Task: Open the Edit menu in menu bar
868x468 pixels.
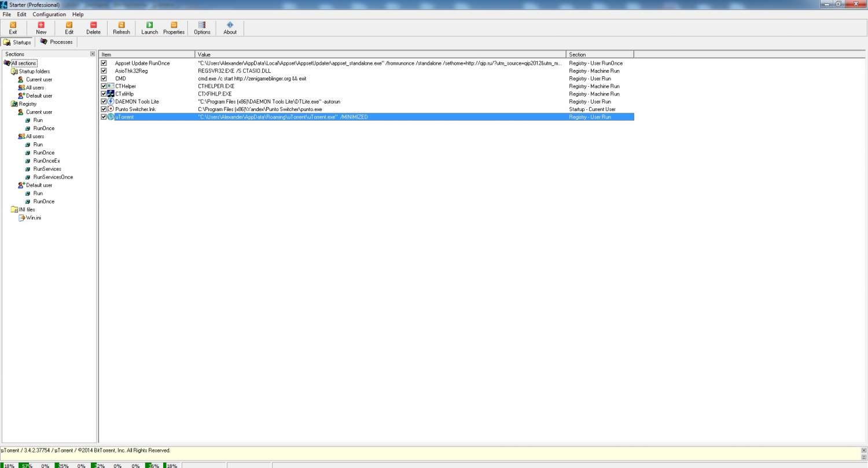Action: pyautogui.click(x=22, y=14)
